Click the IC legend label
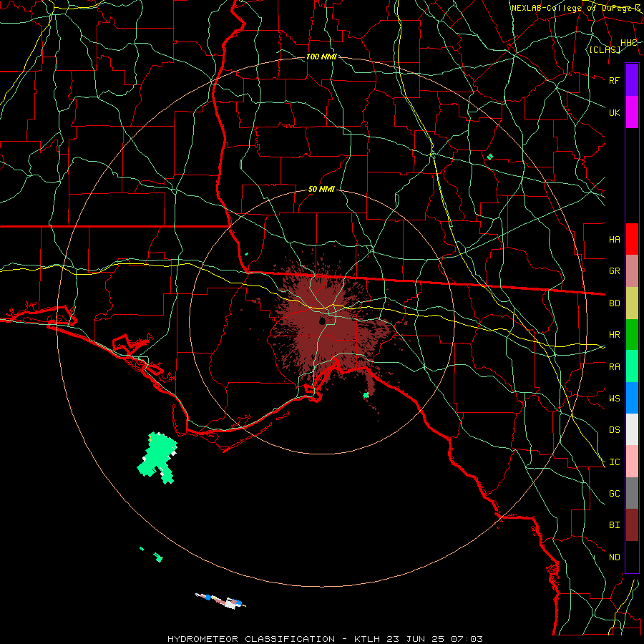 click(614, 462)
